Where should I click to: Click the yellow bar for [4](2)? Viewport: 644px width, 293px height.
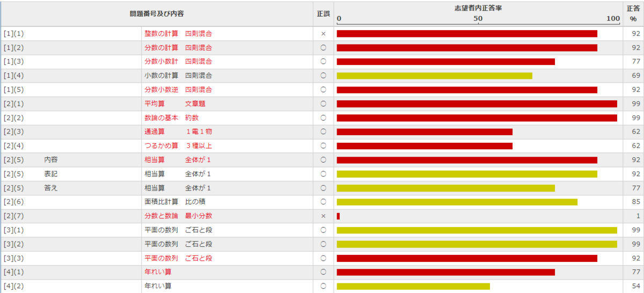[413, 286]
